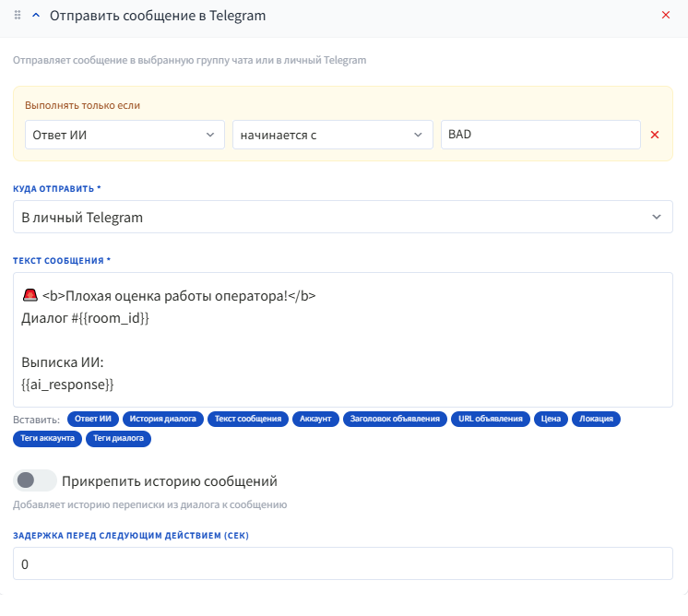Insert the 'Аккаунт' variable tag
This screenshot has width=688, height=616.
click(315, 419)
